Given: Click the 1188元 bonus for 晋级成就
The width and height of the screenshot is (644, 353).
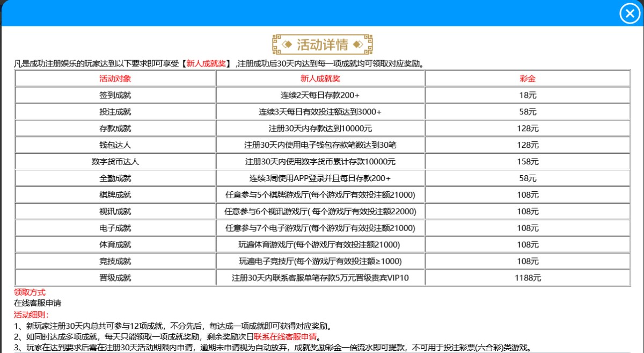Looking at the screenshot, I should (528, 278).
